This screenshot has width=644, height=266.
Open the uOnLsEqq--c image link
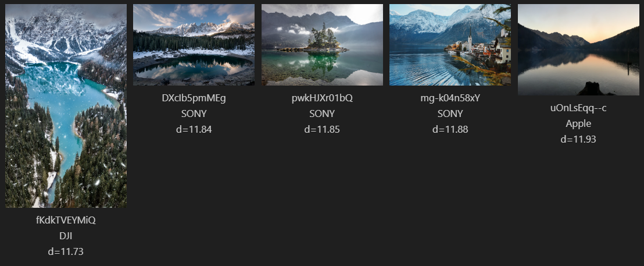(x=578, y=108)
